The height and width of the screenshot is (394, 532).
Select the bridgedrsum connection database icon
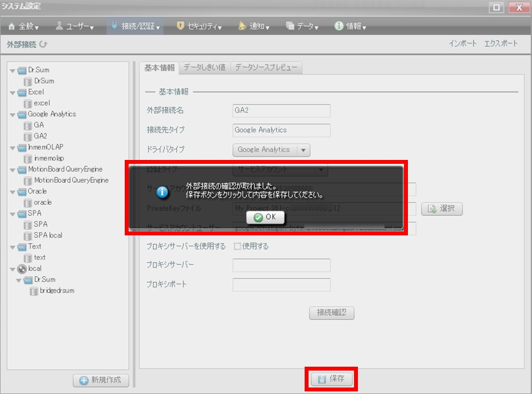pyautogui.click(x=34, y=291)
